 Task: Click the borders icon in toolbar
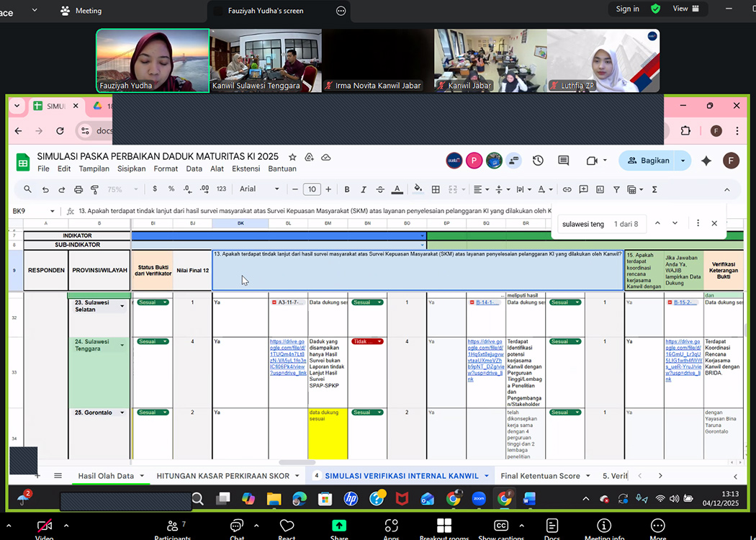click(436, 189)
